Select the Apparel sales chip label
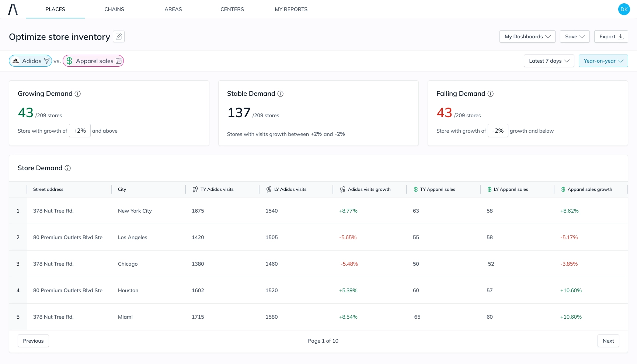Viewport: 637px width, 364px height. coord(95,61)
